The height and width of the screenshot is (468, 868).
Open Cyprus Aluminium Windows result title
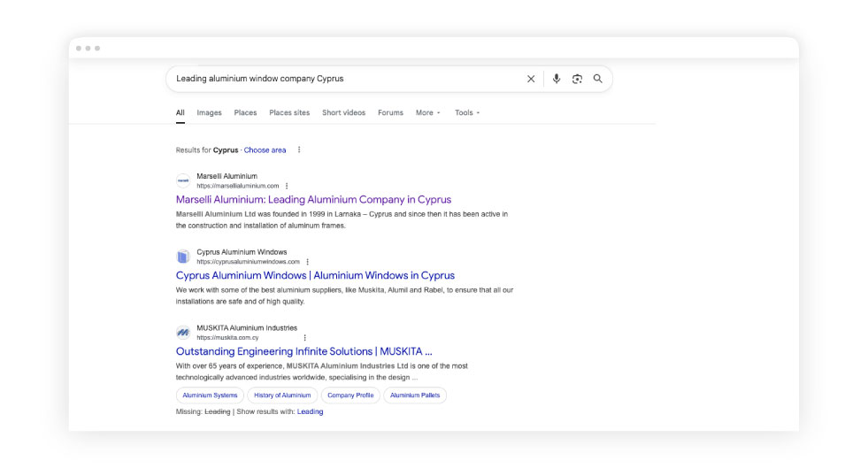click(315, 276)
